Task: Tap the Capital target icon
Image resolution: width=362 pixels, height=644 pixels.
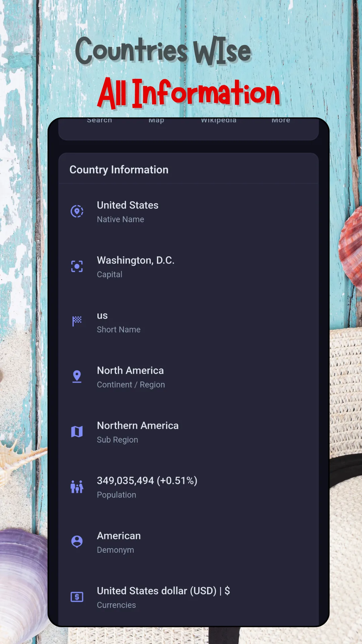Action: pos(77,266)
